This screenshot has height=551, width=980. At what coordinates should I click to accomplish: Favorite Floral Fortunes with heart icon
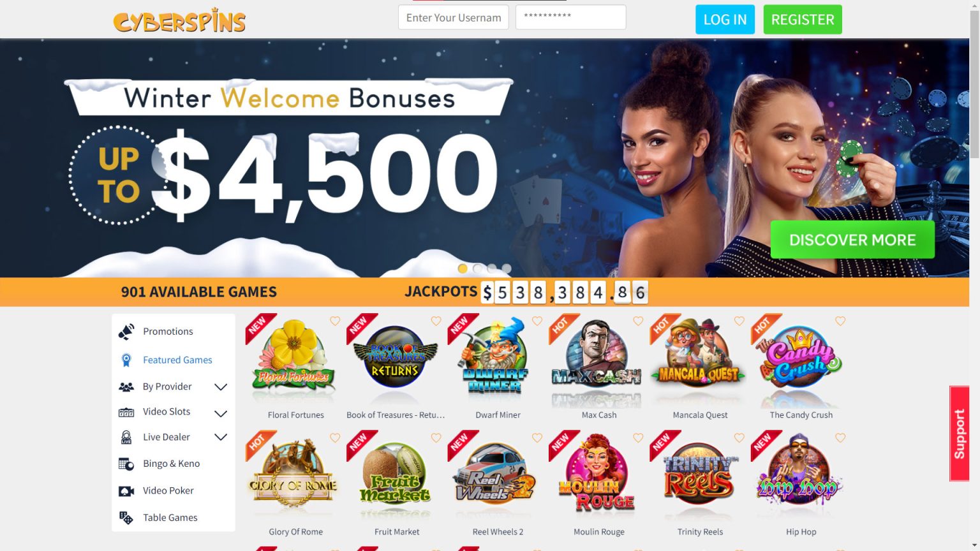[335, 321]
